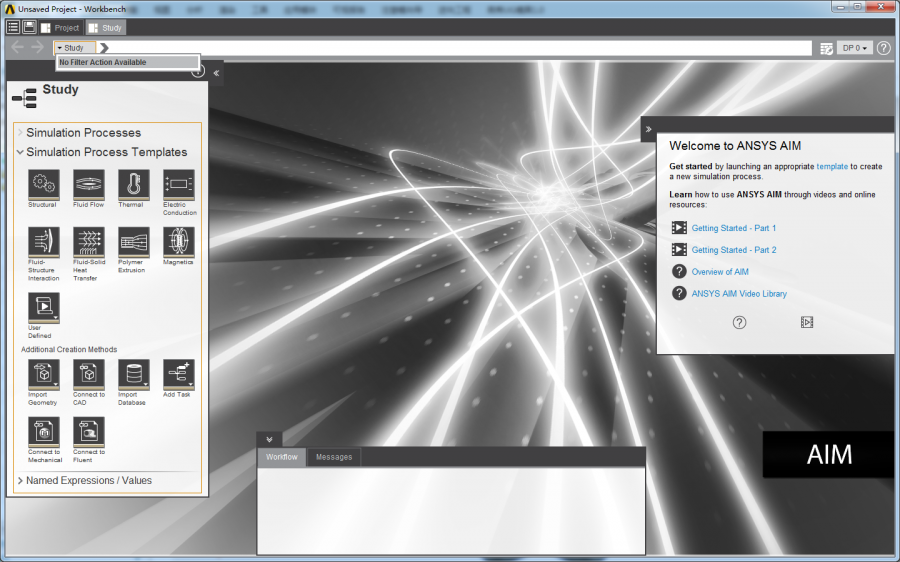Click the template hyperlink in welcome text
This screenshot has width=900, height=562.
coord(832,166)
